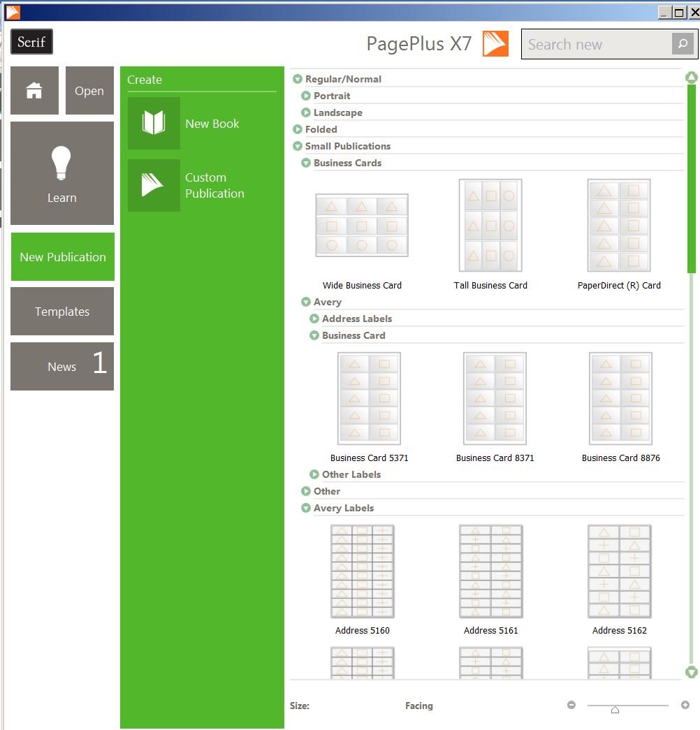The height and width of the screenshot is (730, 700).
Task: Collapse the Avery Labels section
Action: (306, 508)
